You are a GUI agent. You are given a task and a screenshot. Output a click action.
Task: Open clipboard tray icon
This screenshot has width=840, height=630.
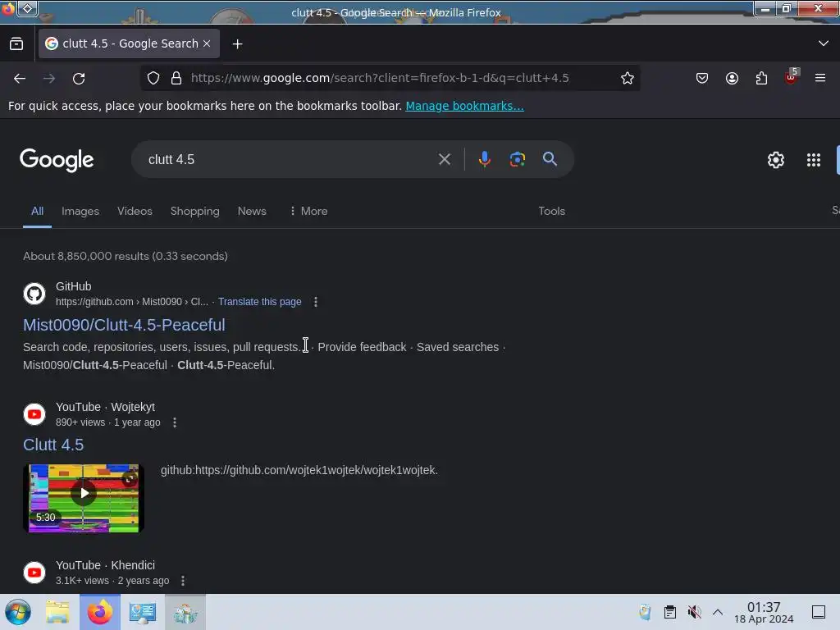click(x=669, y=612)
